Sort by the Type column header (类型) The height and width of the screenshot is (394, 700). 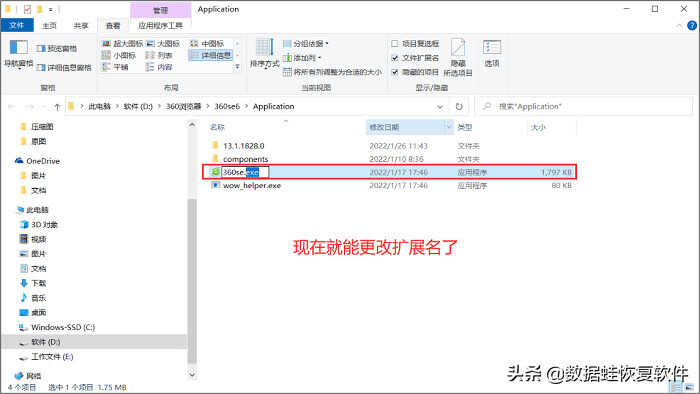tap(465, 127)
